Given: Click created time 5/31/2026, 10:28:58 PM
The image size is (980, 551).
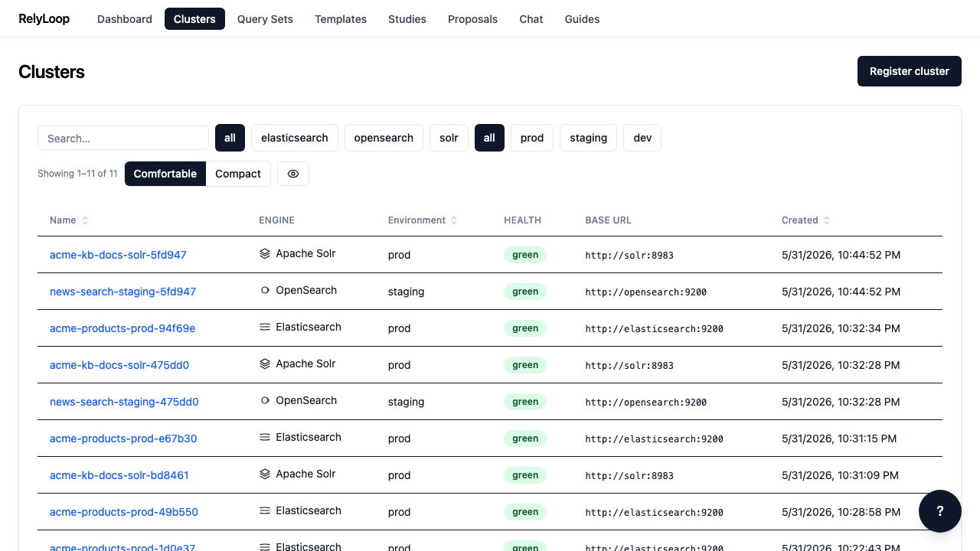Looking at the screenshot, I should tap(841, 512).
